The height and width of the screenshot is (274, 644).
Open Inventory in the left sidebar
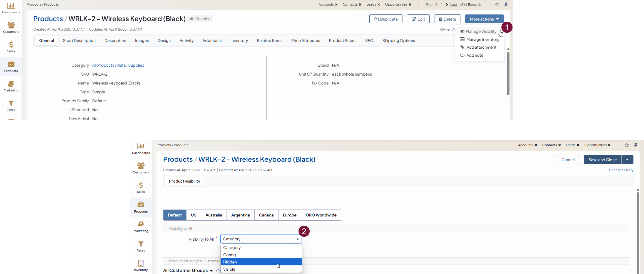141,265
